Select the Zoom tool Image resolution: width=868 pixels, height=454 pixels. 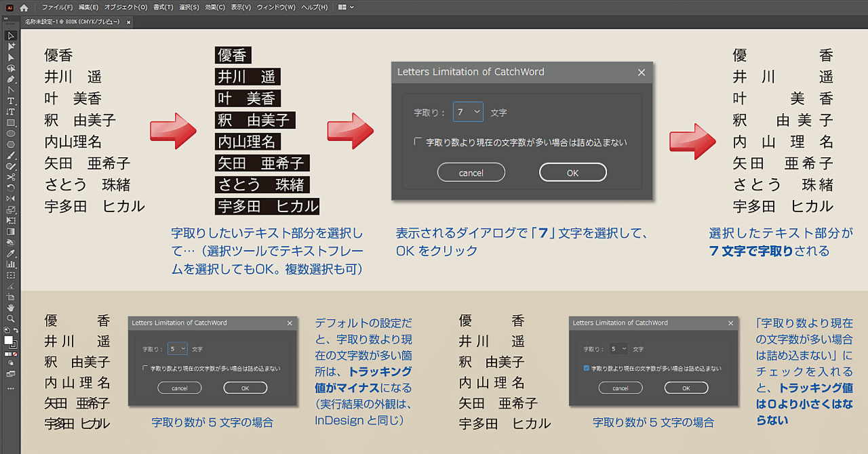point(9,319)
